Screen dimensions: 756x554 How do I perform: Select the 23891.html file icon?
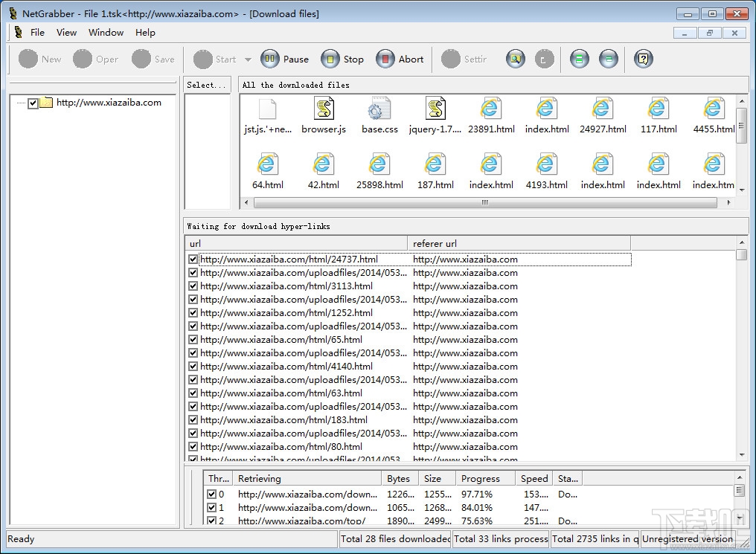pyautogui.click(x=490, y=109)
